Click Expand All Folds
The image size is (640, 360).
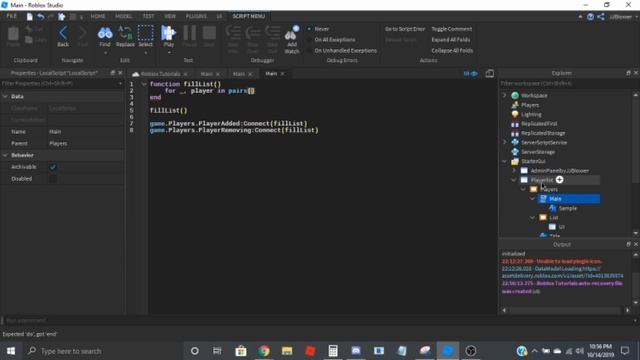pyautogui.click(x=451, y=40)
